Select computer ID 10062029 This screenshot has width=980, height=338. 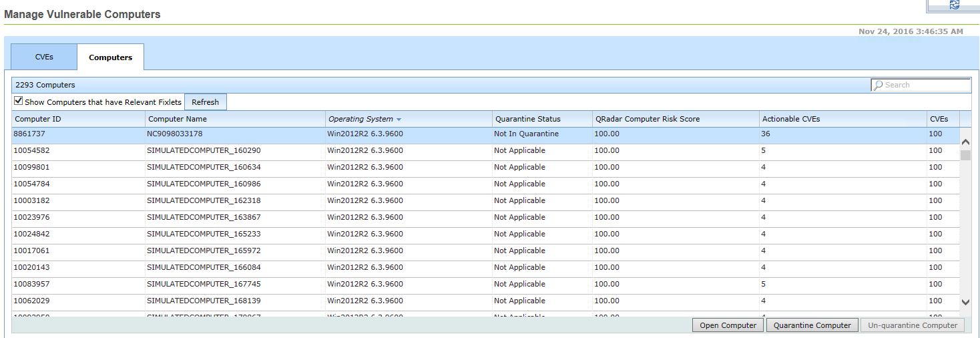click(31, 301)
